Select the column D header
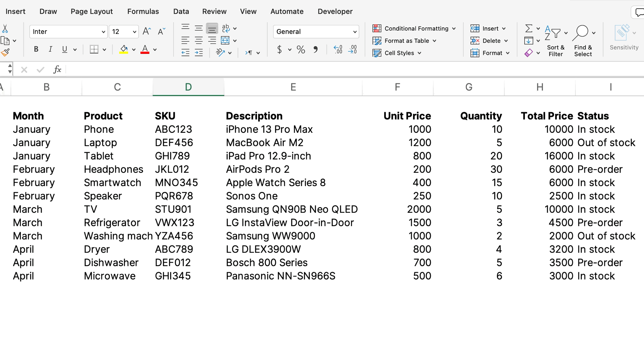Screen dimensions: 644x340 click(x=188, y=87)
